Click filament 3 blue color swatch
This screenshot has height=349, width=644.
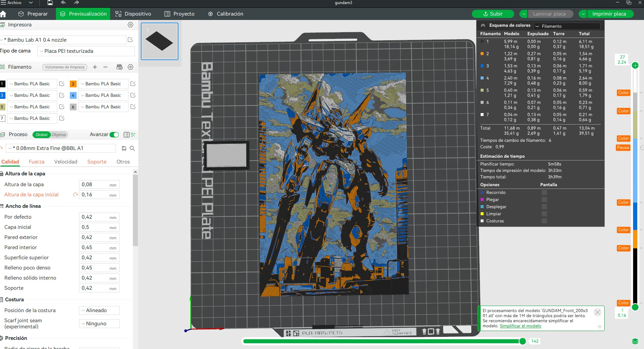2,95
